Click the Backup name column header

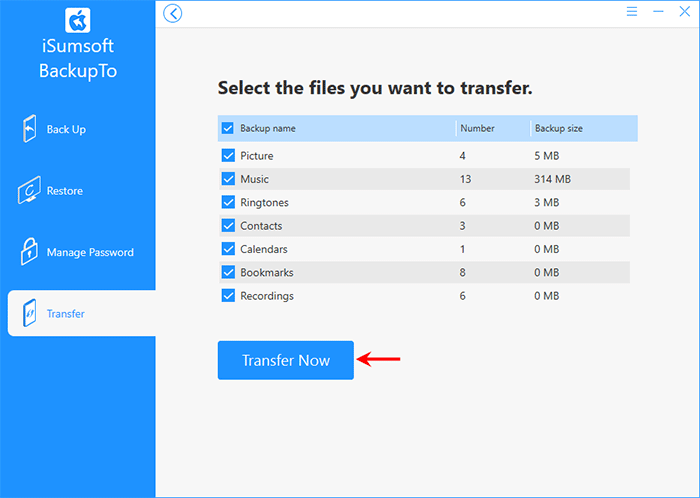pos(268,129)
